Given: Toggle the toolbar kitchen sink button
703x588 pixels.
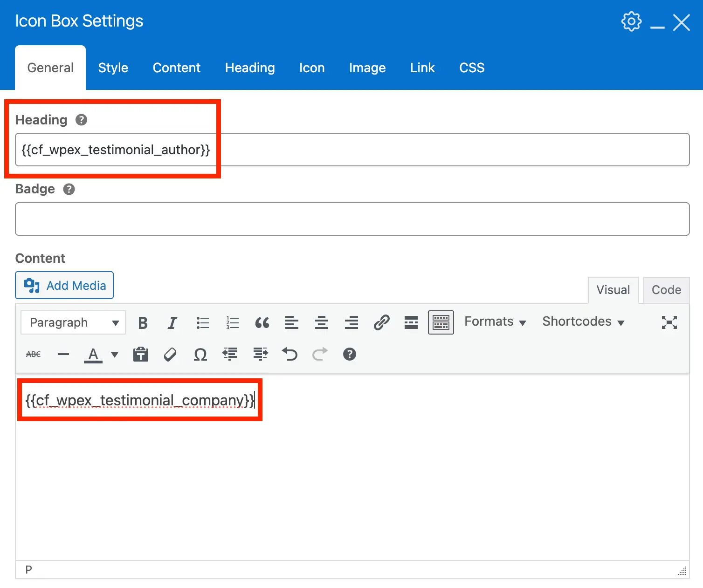Looking at the screenshot, I should [441, 322].
